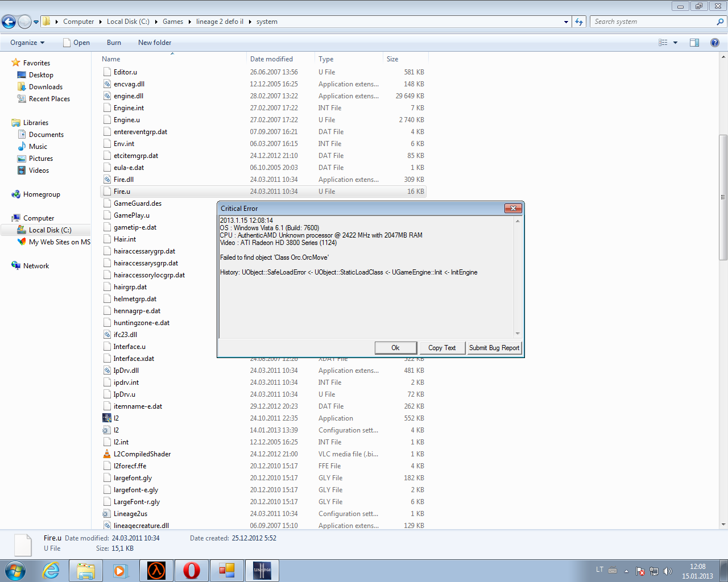The image size is (728, 582).
Task: Go back with the Explorer back arrow
Action: tap(9, 22)
